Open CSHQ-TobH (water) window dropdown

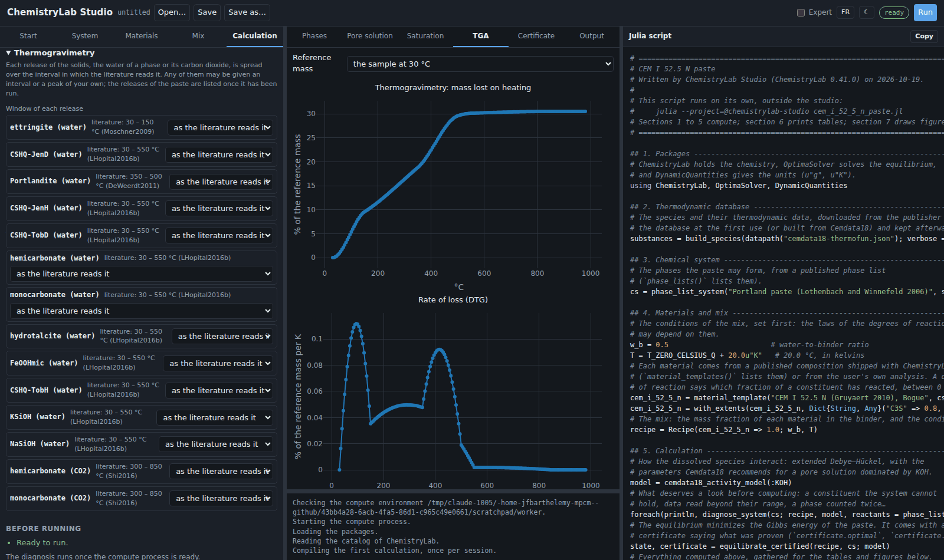[x=219, y=390]
